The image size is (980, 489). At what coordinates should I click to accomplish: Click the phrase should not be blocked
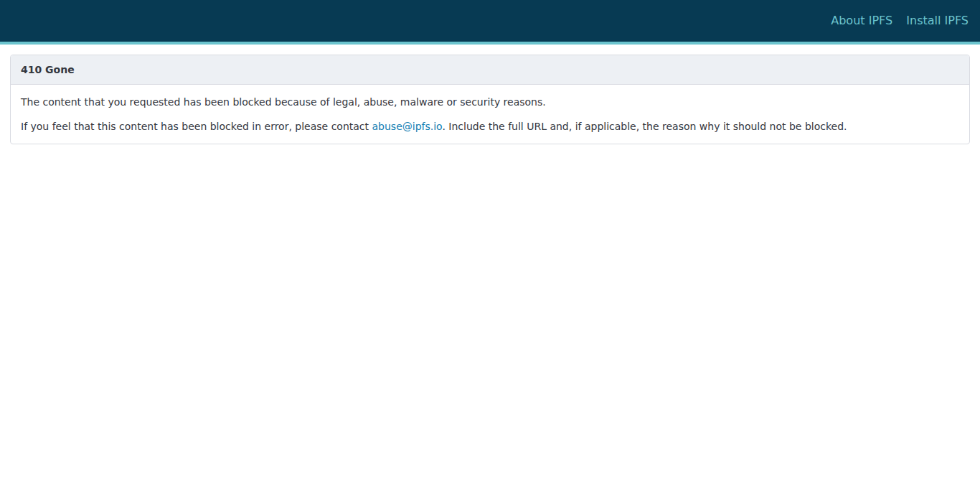(x=798, y=126)
